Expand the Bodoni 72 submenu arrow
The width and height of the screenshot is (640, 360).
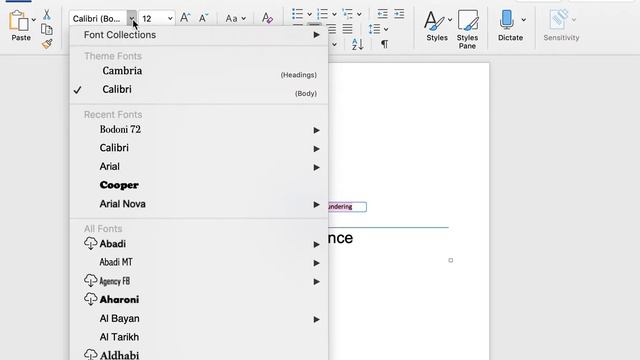coord(316,130)
